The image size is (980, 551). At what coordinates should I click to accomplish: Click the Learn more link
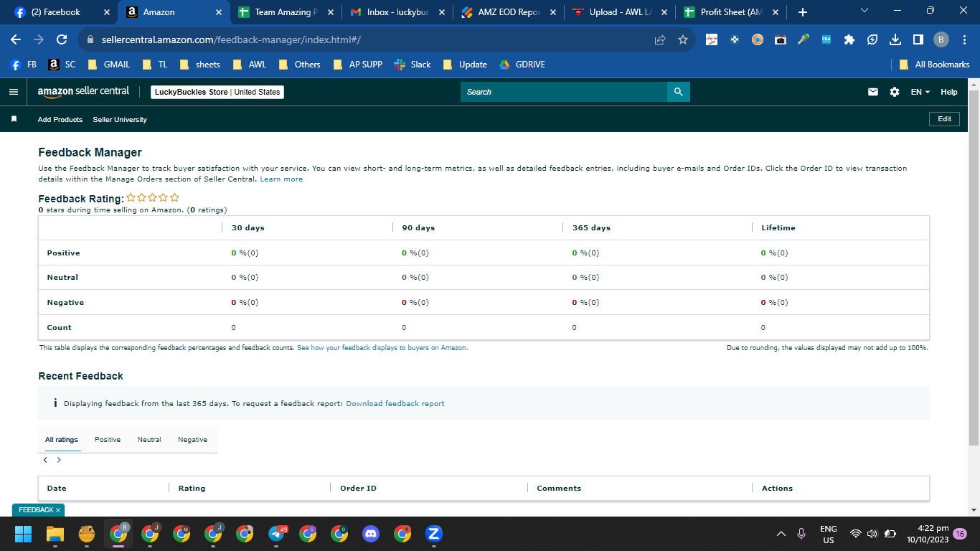pyautogui.click(x=281, y=179)
